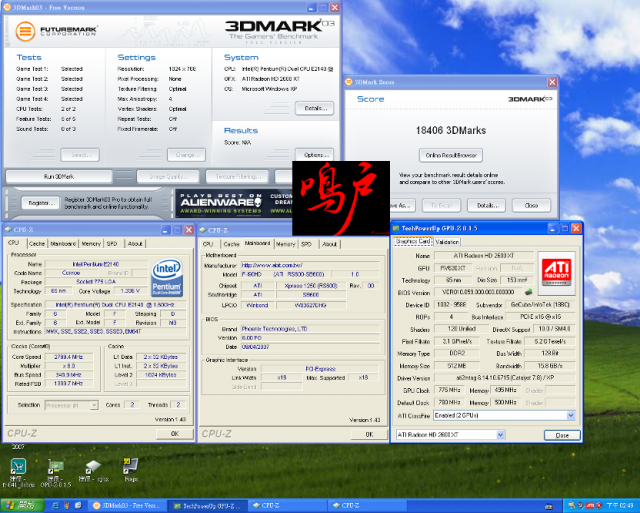Close the 3DMark Score dialog via Close button
The image size is (640, 513).
531,205
